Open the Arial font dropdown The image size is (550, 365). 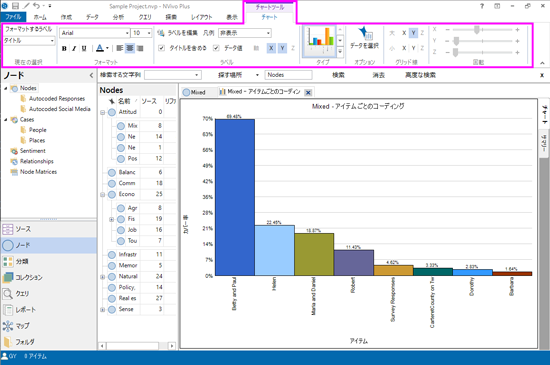coord(95,33)
